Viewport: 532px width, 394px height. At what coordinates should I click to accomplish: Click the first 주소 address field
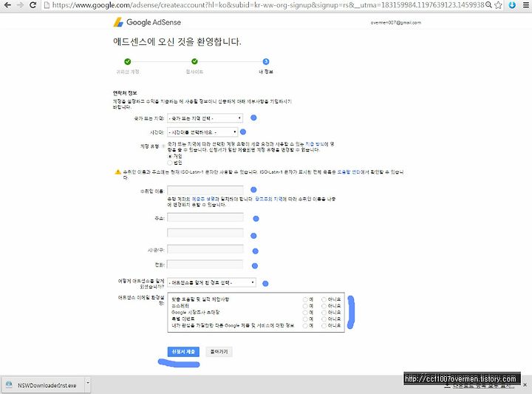coord(205,217)
